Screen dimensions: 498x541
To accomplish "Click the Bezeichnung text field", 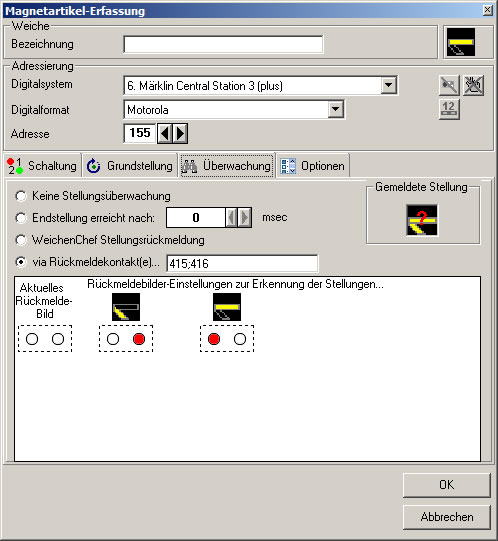I will tap(223, 44).
